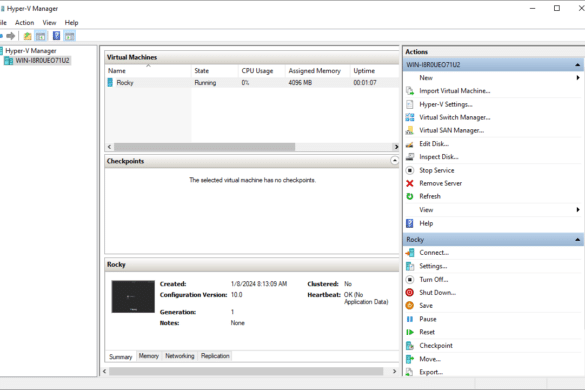Click the up-folder toolbar icon
The width and height of the screenshot is (585, 390).
[27, 36]
